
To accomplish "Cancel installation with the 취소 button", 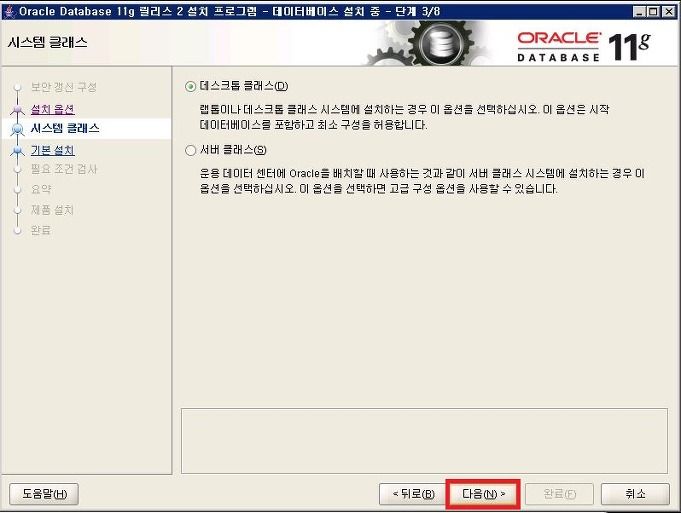I will coord(635,494).
